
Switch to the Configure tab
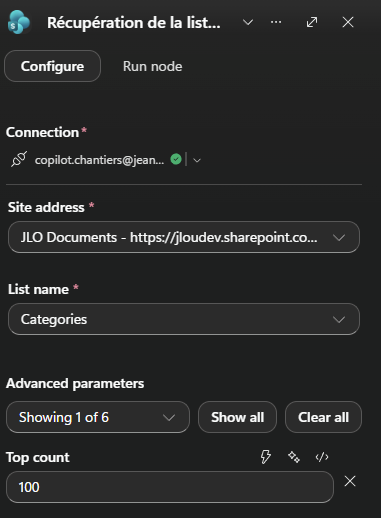coord(52,66)
